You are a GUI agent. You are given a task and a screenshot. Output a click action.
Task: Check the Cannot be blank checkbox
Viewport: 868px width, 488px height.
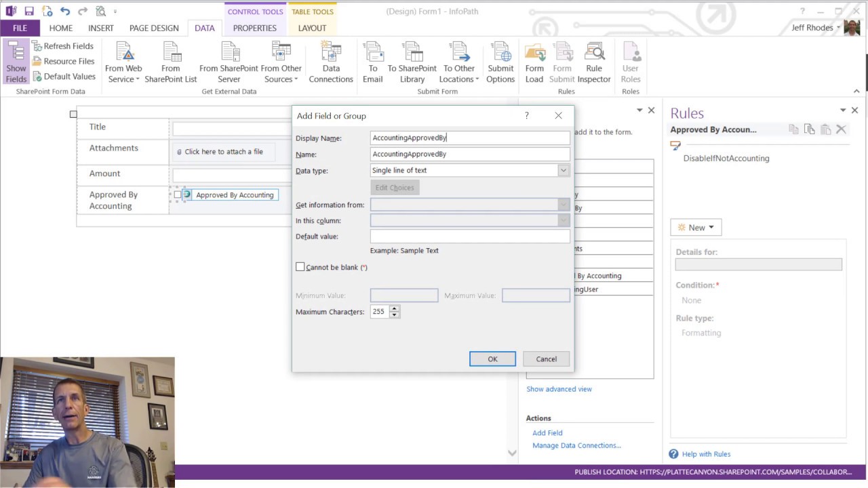[x=300, y=267]
